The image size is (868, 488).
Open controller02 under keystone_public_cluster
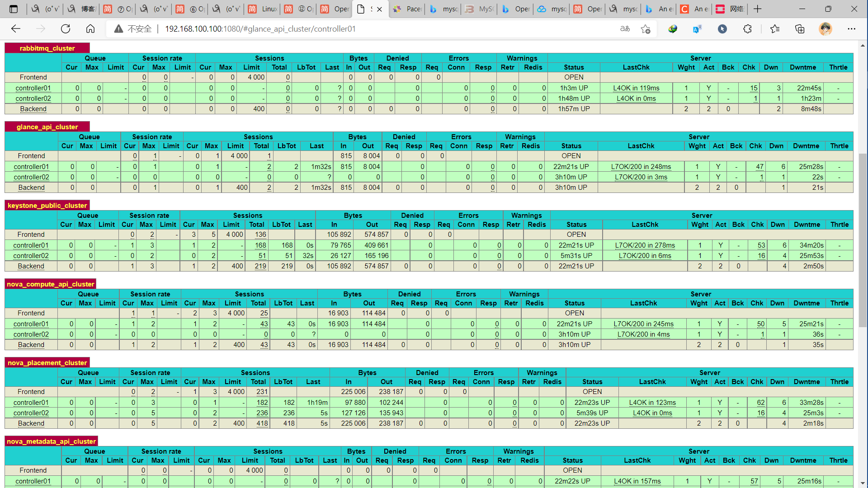click(31, 256)
